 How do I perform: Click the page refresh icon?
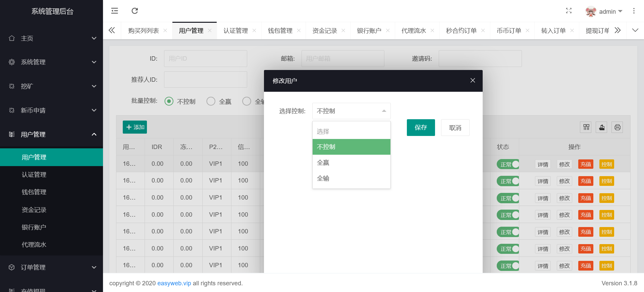pyautogui.click(x=135, y=11)
